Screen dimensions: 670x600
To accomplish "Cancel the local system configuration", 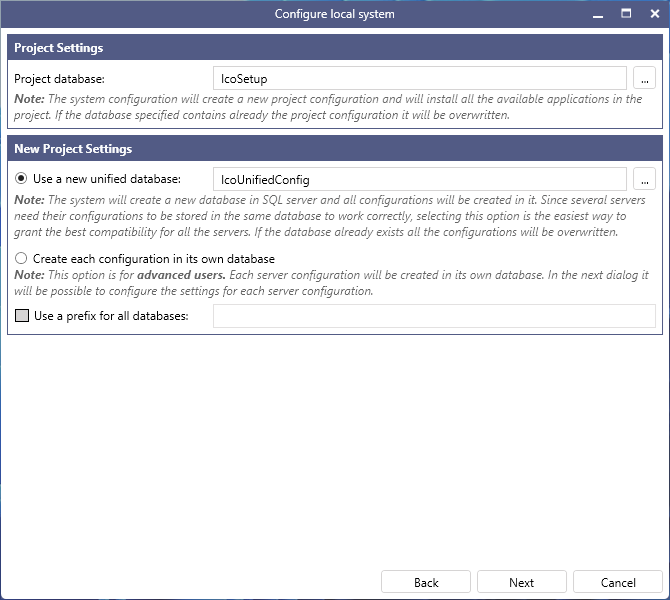I will 617,582.
